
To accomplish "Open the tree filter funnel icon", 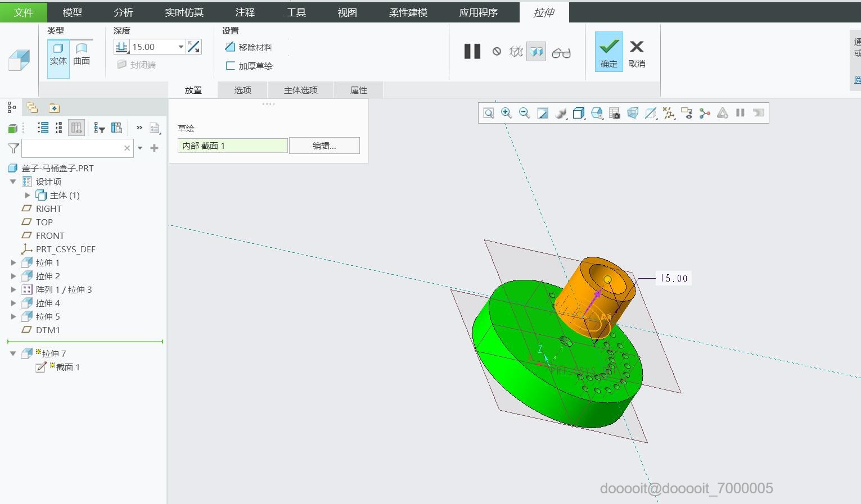I will pyautogui.click(x=13, y=148).
